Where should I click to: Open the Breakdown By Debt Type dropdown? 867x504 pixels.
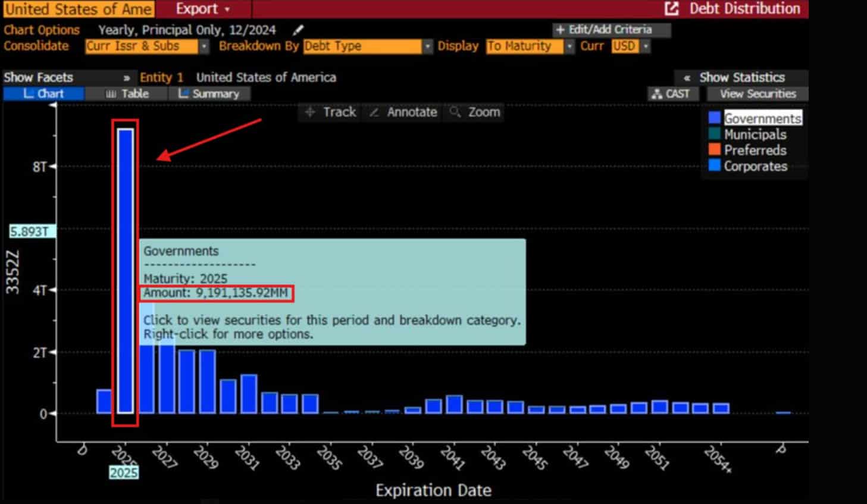click(427, 46)
